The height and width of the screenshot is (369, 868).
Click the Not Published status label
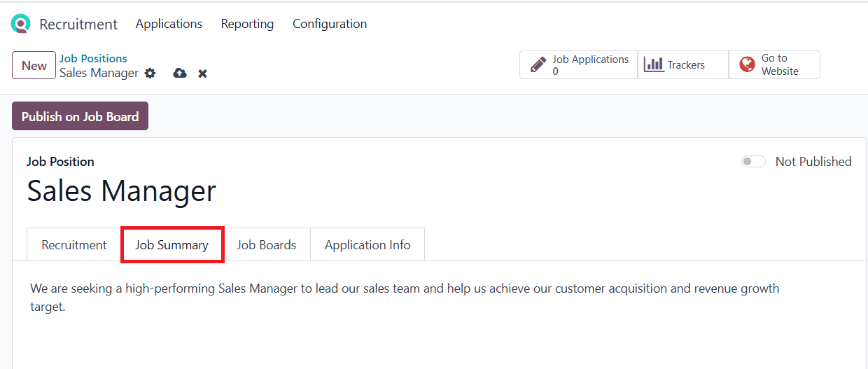(813, 162)
